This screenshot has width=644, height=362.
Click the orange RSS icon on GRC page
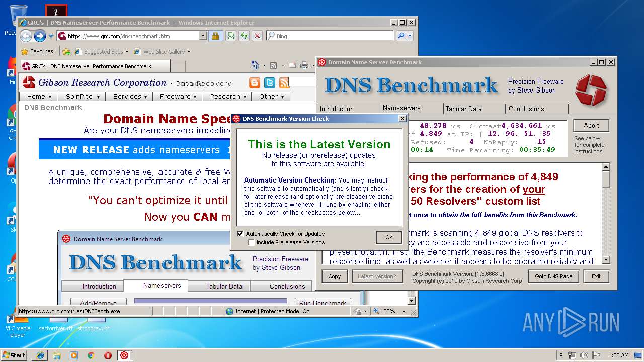284,83
